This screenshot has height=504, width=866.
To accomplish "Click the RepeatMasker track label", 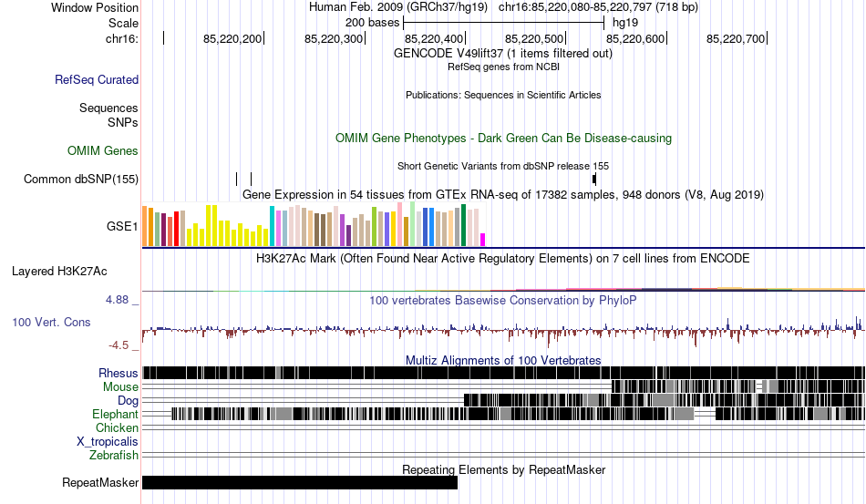I will [x=100, y=482].
